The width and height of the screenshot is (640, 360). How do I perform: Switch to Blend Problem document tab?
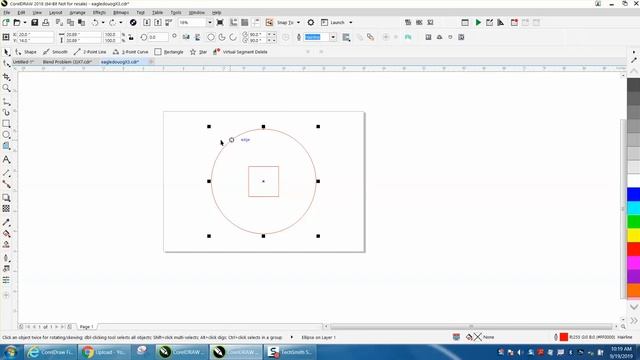[x=67, y=62]
